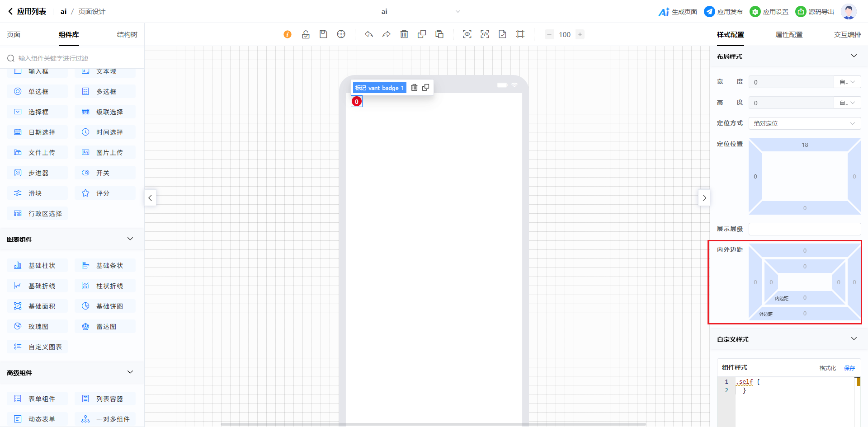
Task: Click the 应用发布 button
Action: 723,12
